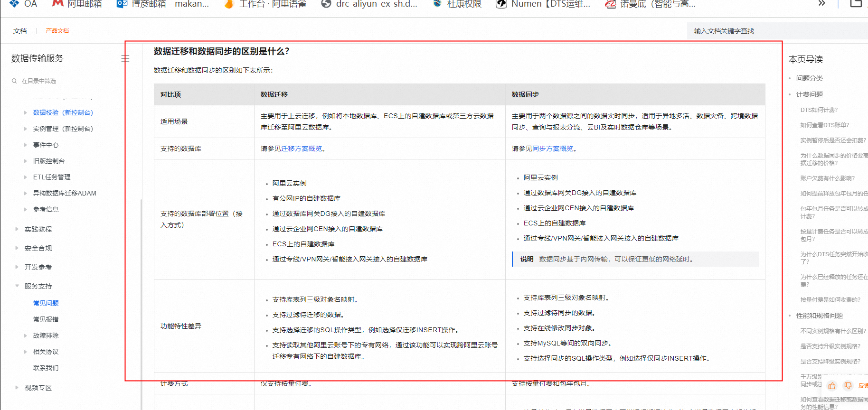Expand the 实例管理（新控制台） tree node
This screenshot has width=868, height=410.
25,129
